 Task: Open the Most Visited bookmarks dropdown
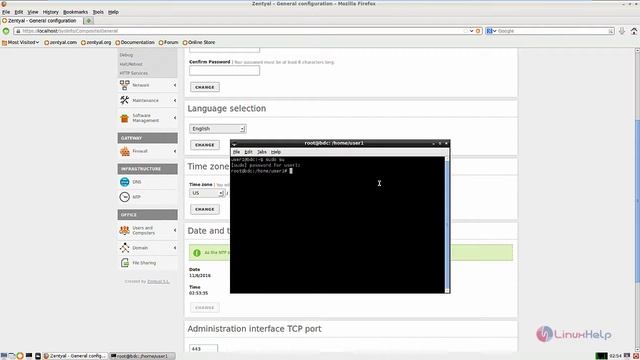point(21,42)
